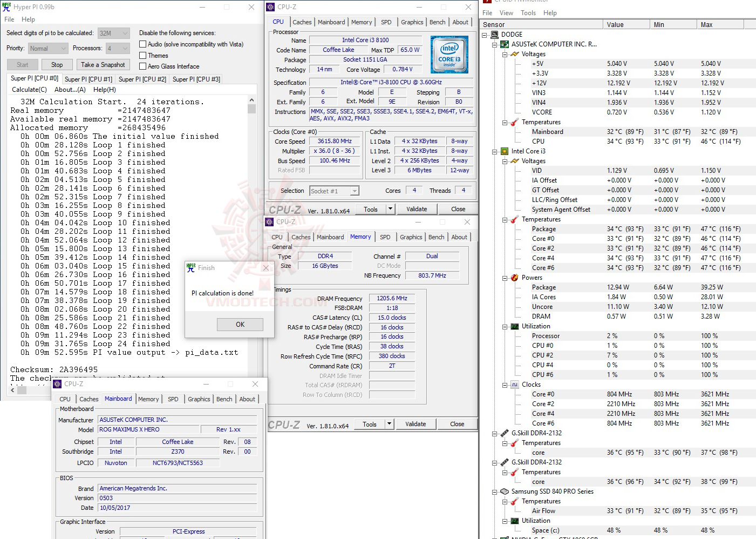Click the Utilization icon under Intel Core i3
Viewport: 756px width, 539px height.
pos(515,326)
